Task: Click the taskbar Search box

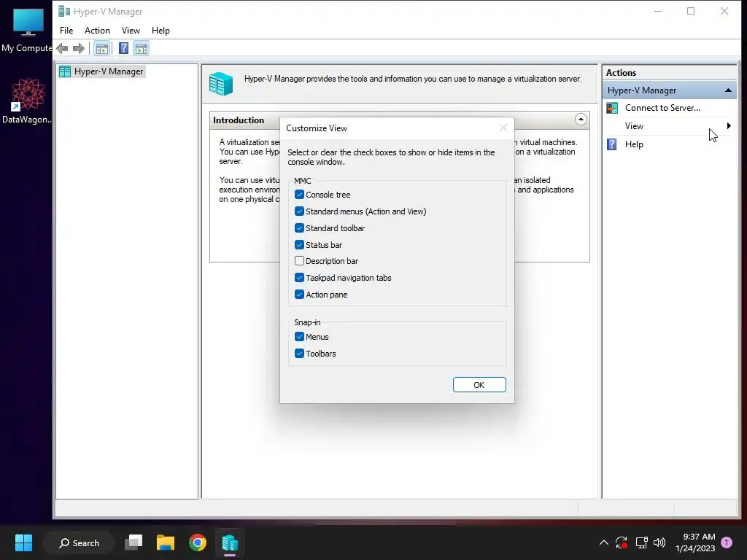Action: (x=79, y=542)
